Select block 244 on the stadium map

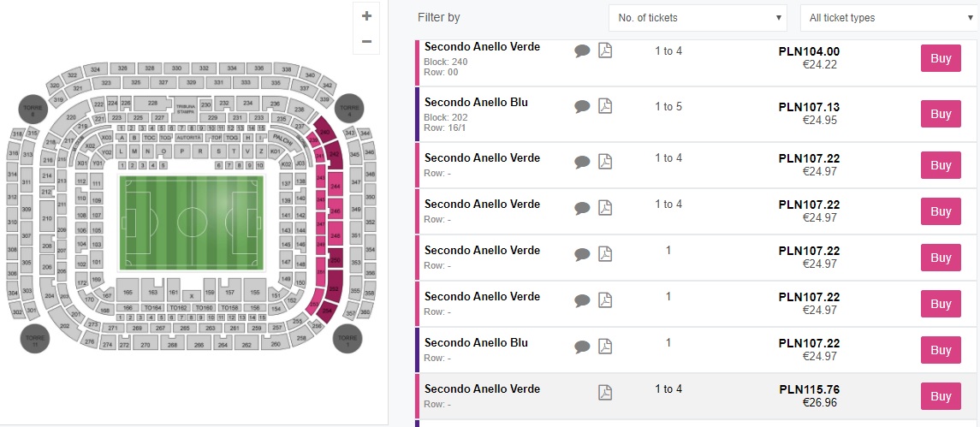pos(335,186)
